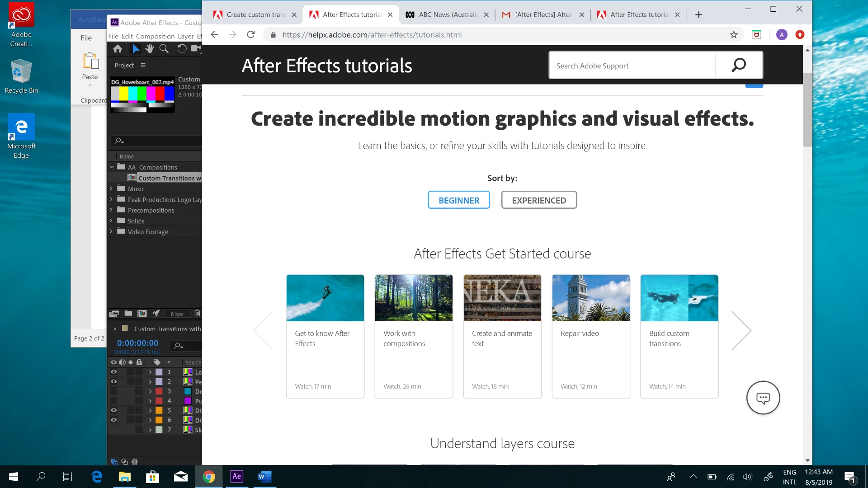868x488 pixels.
Task: Select the Hand tool in After Effects
Action: click(x=150, y=49)
